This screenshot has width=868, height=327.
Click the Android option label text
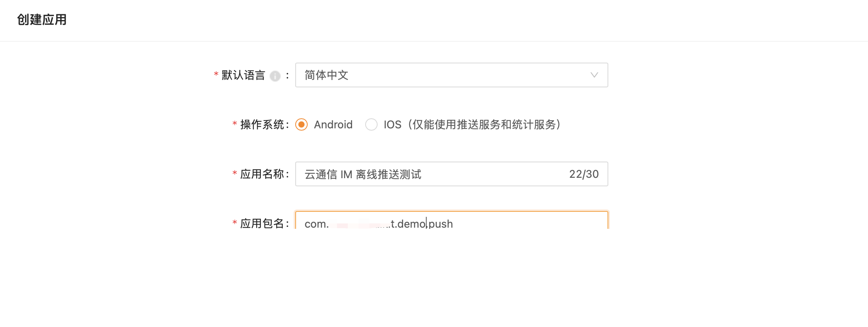point(333,124)
